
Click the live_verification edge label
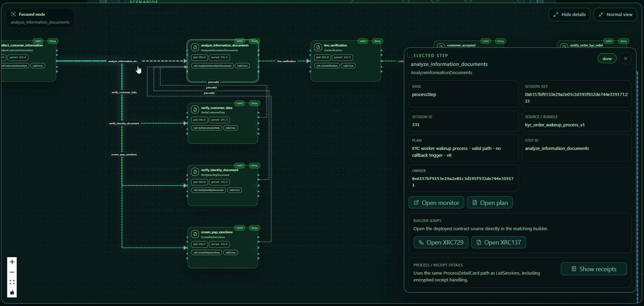287,61
